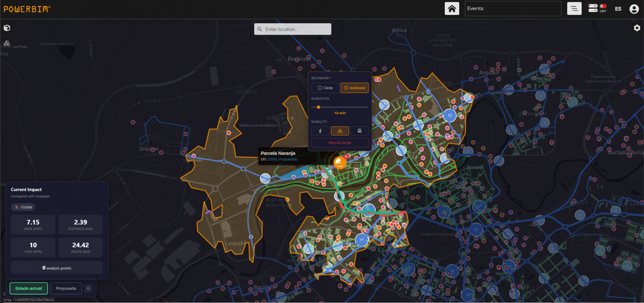
Task: Open the user account profile icon
Action: pos(634,9)
